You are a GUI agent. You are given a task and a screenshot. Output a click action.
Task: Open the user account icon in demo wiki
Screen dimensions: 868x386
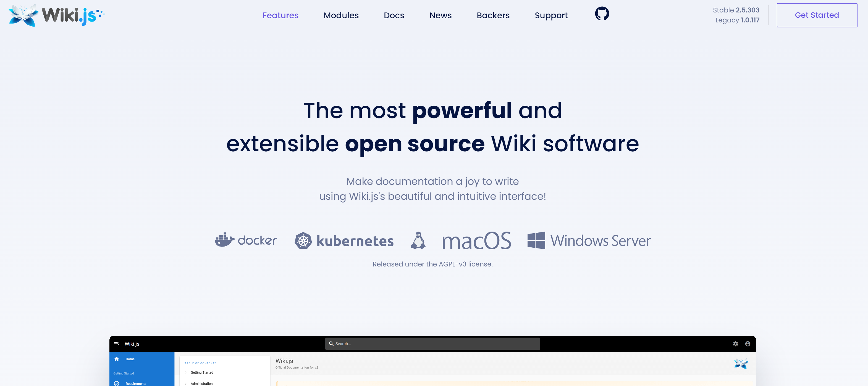click(748, 344)
